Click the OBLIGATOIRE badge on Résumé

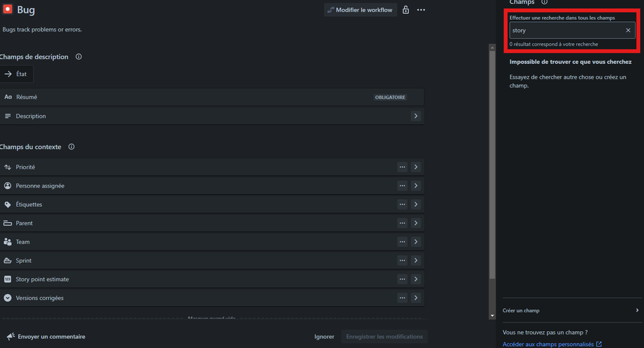(390, 97)
